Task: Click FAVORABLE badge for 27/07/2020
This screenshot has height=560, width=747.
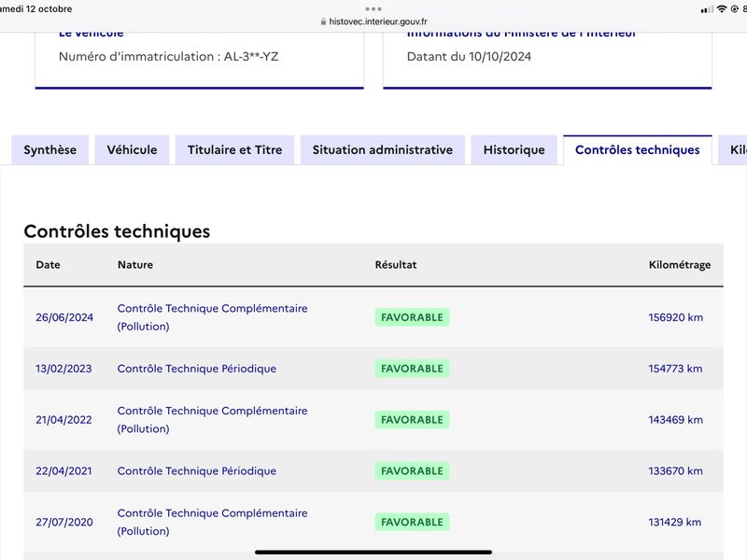Action: click(x=412, y=523)
